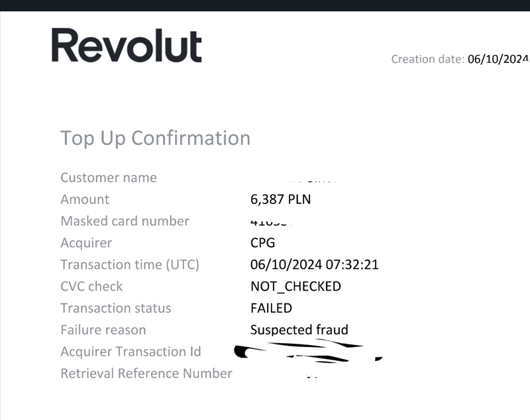Screen dimensions: 530x420
Task: Select the CPG acquirer value
Action: 262,243
